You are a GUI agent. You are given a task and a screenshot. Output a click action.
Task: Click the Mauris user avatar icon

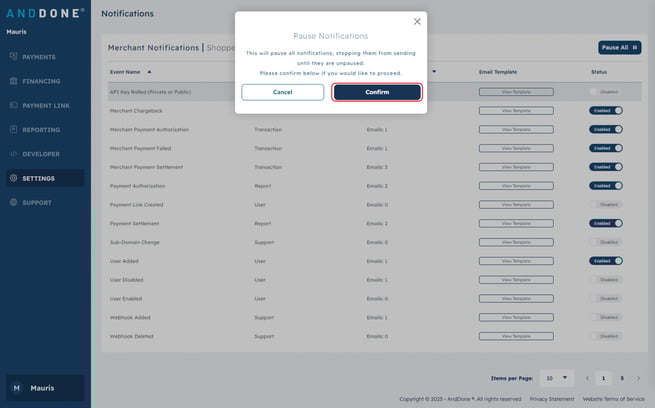[15, 388]
